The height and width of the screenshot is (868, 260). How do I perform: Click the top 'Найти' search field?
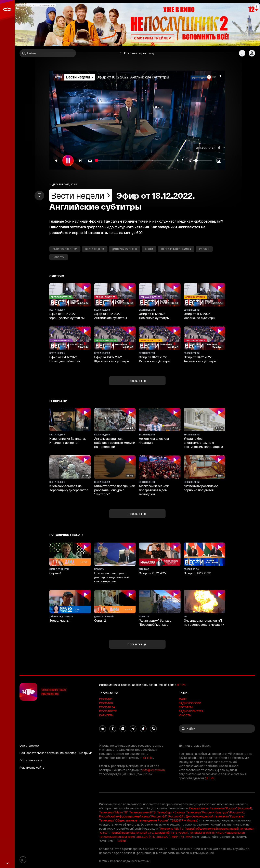[48, 53]
